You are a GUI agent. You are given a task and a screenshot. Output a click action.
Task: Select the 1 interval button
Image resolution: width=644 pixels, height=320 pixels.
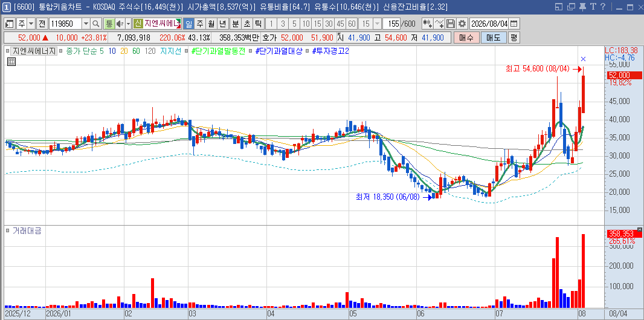click(x=271, y=24)
